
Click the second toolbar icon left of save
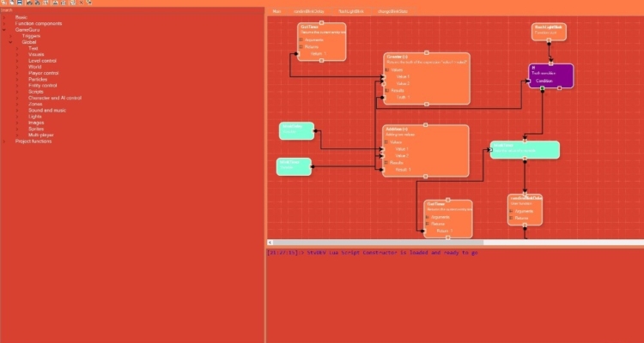(x=11, y=3)
